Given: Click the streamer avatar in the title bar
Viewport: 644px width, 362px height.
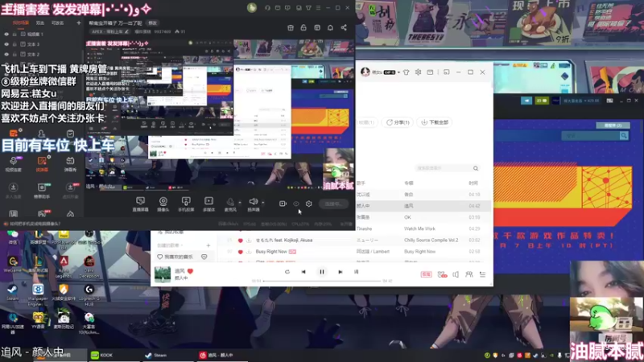Looking at the screenshot, I should point(252,7).
